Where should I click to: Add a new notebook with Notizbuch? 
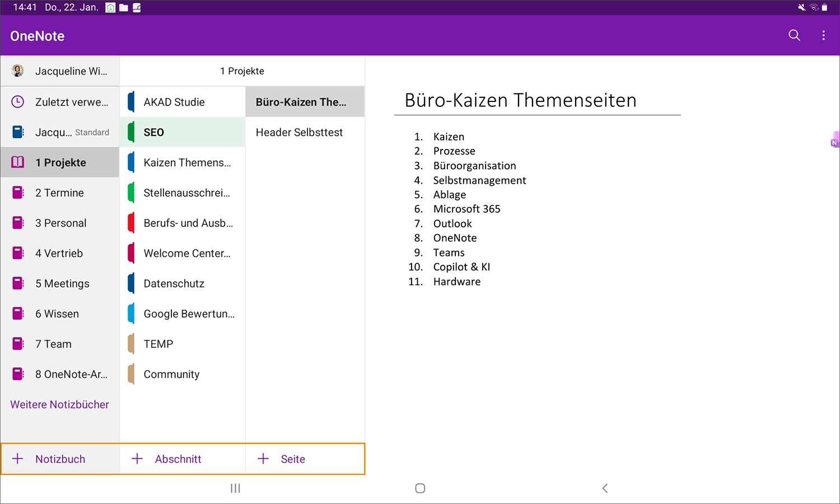pos(60,459)
